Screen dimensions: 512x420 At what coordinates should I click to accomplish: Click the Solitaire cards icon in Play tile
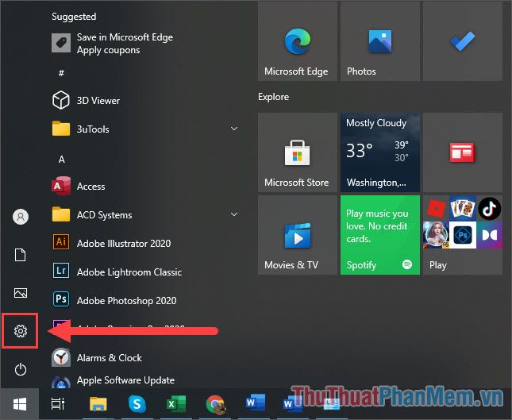pos(463,208)
